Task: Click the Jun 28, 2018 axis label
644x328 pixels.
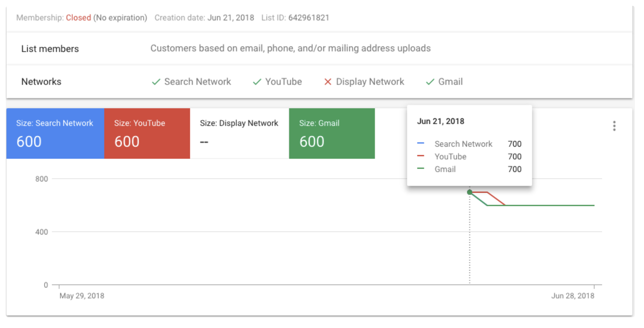Action: tap(572, 296)
